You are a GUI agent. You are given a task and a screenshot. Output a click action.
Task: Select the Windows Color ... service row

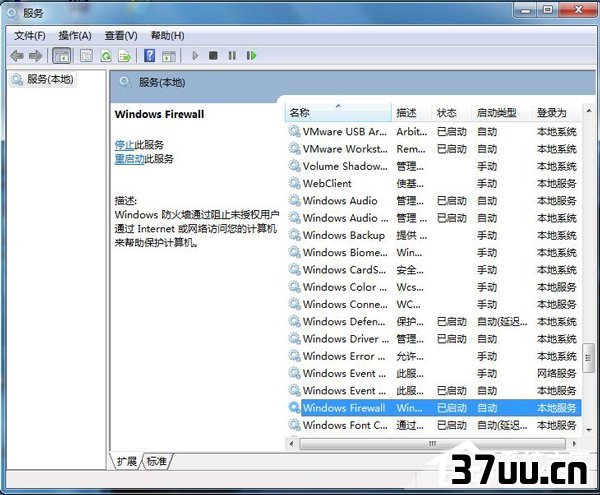tap(433, 287)
